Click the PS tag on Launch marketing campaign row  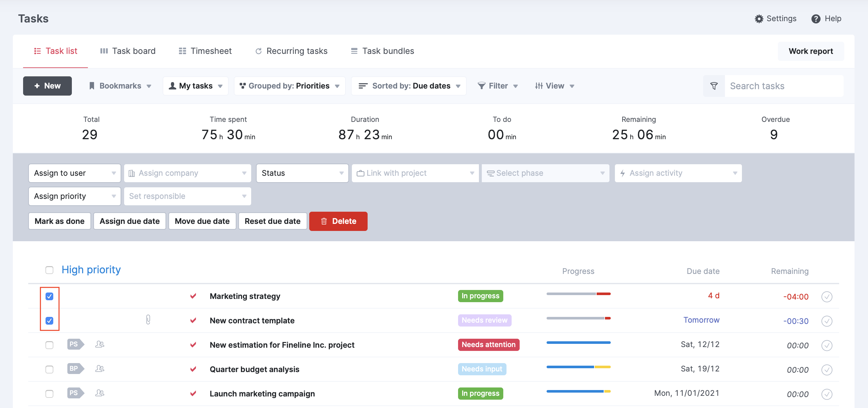coord(75,393)
